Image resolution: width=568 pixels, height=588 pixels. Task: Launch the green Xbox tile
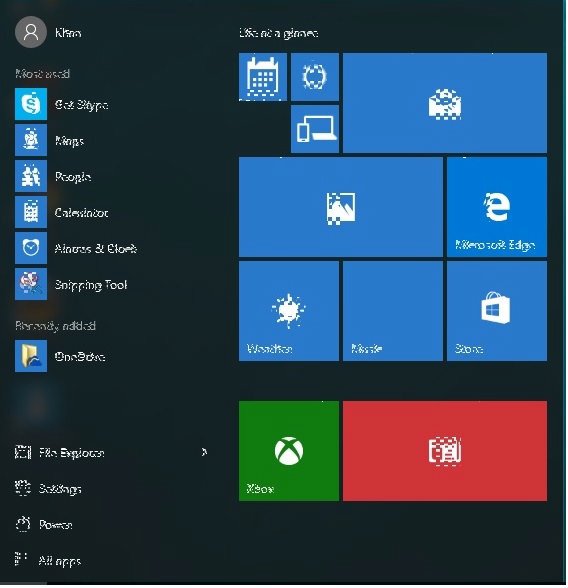tap(289, 451)
